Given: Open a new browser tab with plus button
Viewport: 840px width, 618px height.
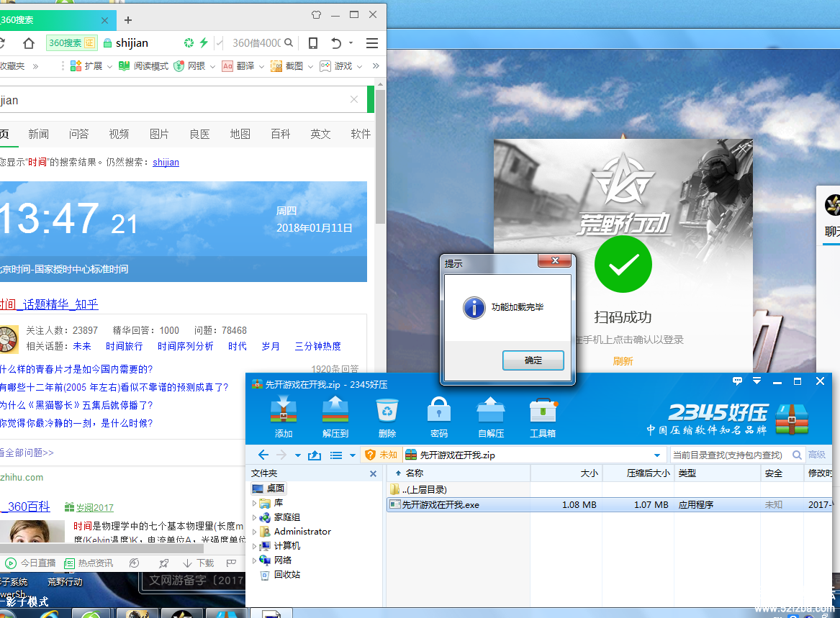Looking at the screenshot, I should point(128,20).
